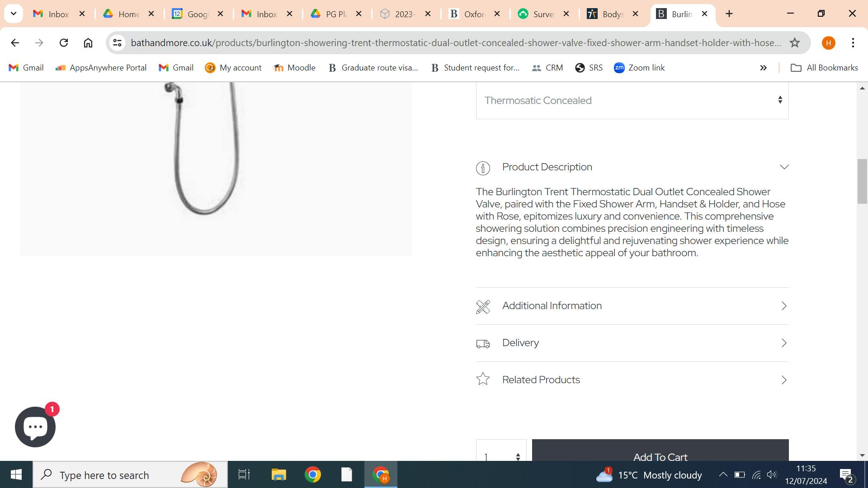Open the Shopify chat bubble

[35, 427]
